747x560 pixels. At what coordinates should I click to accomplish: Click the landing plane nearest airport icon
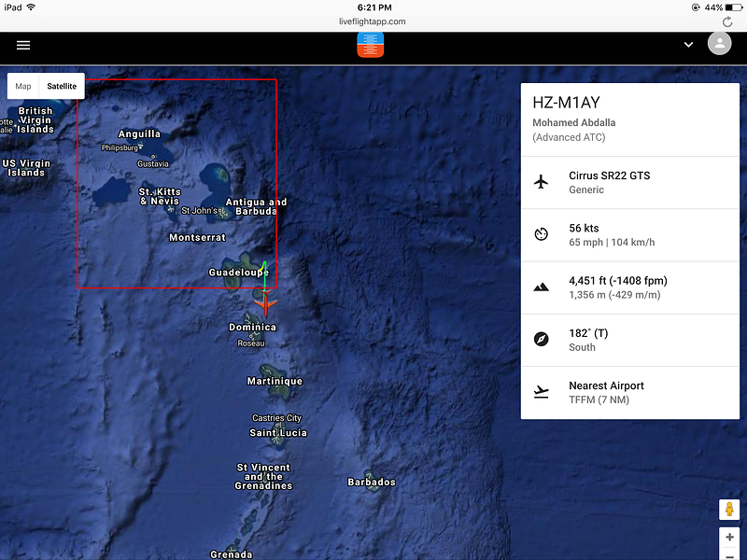(x=542, y=392)
